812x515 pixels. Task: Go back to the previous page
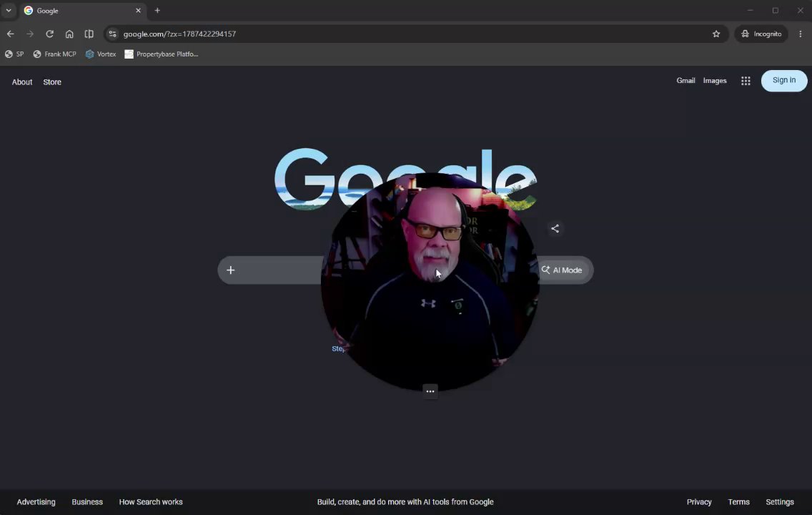point(10,34)
